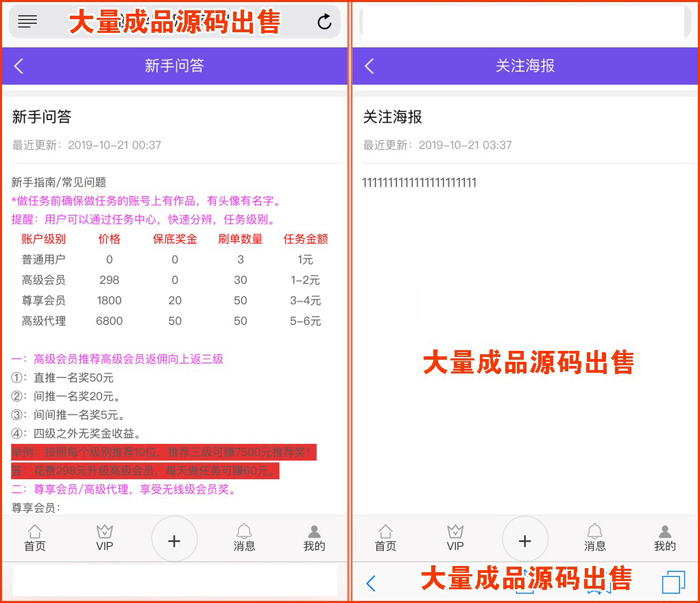Click the red highlighted 7500元推荐奖 example line
The image size is (700, 603).
coord(163,452)
